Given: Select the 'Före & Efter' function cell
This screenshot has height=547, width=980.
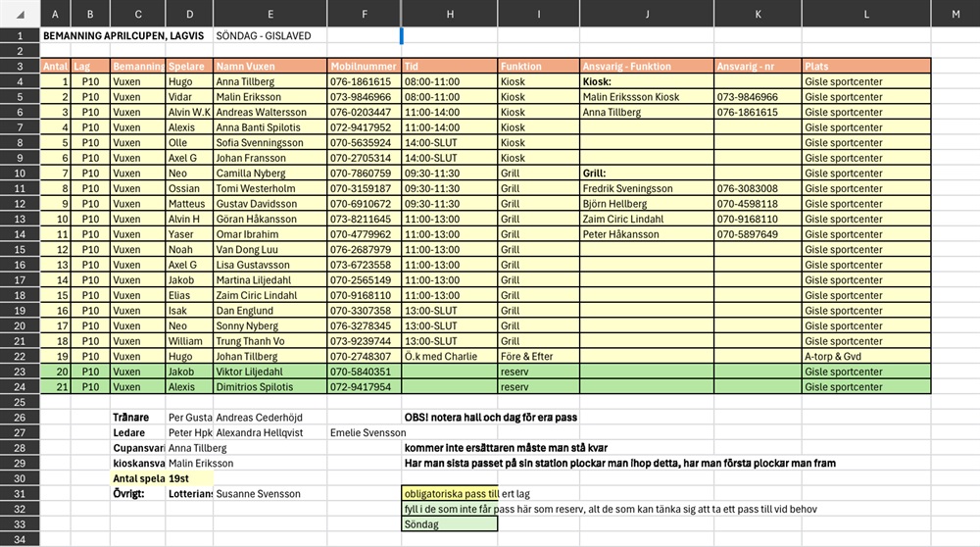Looking at the screenshot, I should (538, 357).
